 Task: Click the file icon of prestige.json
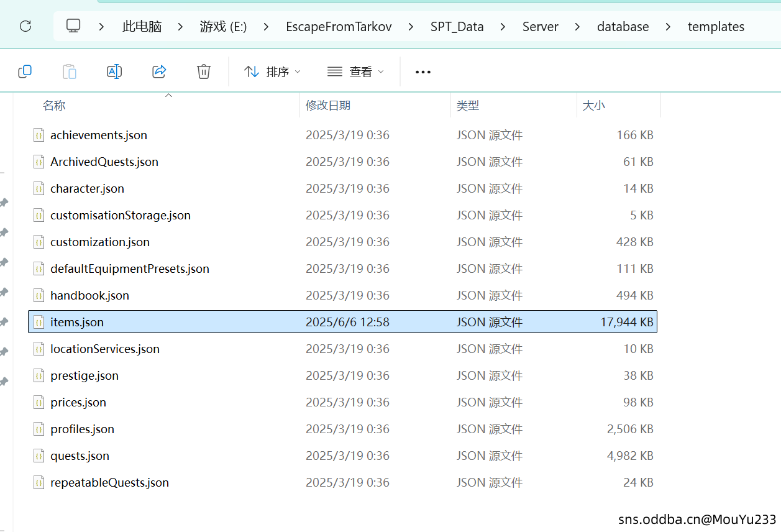pyautogui.click(x=39, y=375)
